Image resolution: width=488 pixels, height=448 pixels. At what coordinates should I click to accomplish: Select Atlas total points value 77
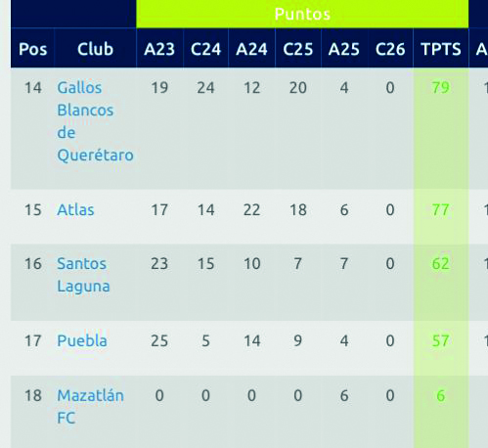pyautogui.click(x=441, y=209)
